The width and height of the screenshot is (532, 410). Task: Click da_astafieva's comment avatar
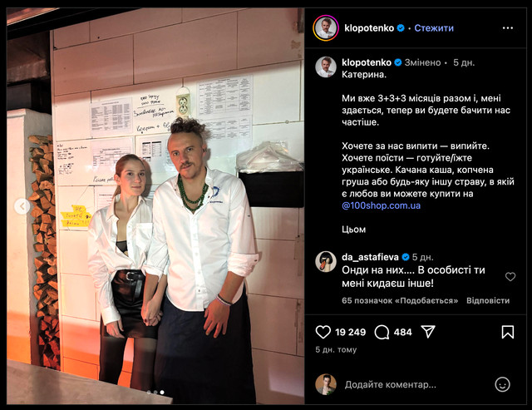pyautogui.click(x=326, y=262)
